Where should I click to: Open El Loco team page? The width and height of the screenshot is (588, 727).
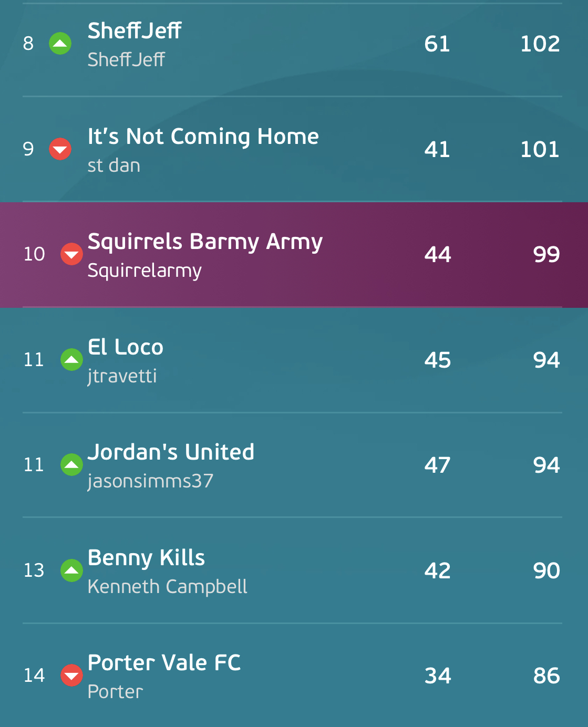[126, 347]
